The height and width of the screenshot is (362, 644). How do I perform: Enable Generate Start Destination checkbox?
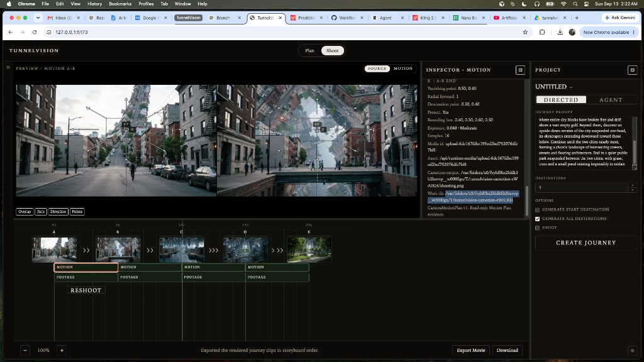tap(537, 210)
